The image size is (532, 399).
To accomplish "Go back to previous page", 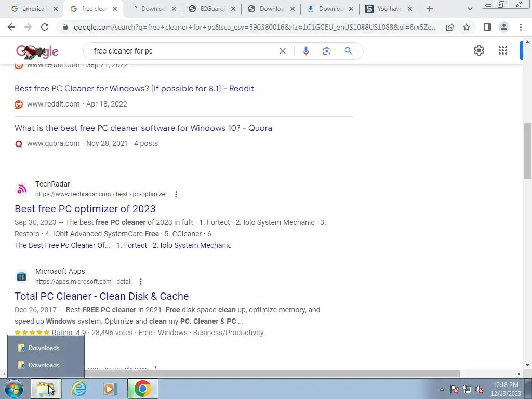I will tap(11, 27).
